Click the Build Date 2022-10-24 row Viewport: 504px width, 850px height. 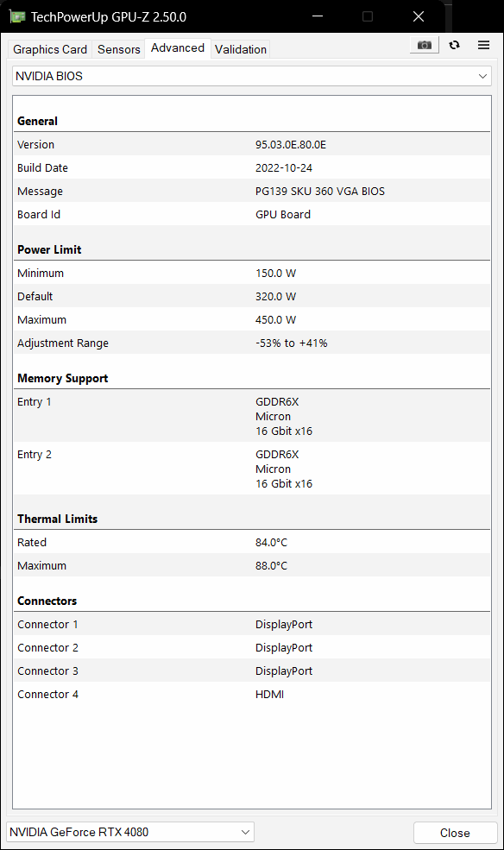(x=252, y=167)
